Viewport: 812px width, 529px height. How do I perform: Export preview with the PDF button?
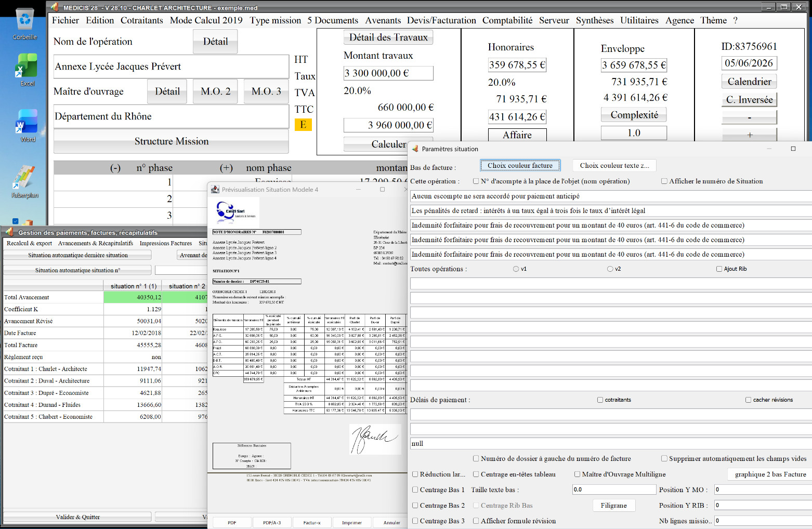click(232, 523)
